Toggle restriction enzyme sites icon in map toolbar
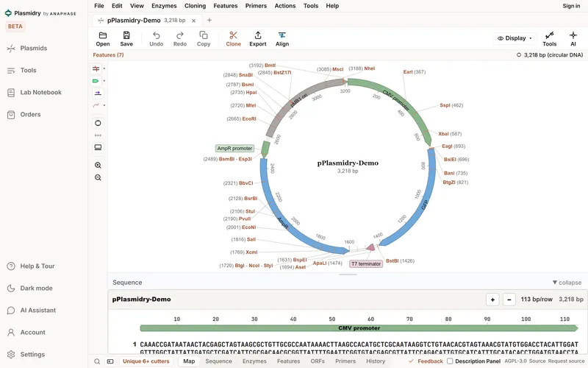The width and height of the screenshot is (588, 368). point(96,68)
